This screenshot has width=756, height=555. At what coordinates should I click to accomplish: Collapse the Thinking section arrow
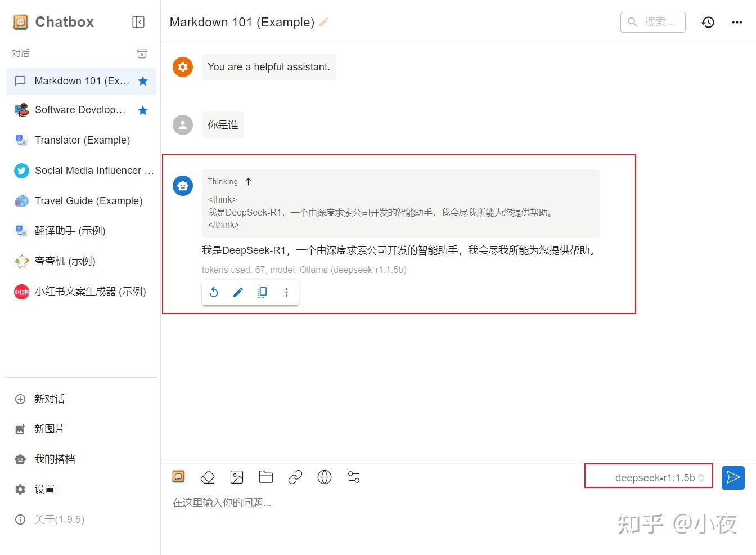[x=248, y=182]
